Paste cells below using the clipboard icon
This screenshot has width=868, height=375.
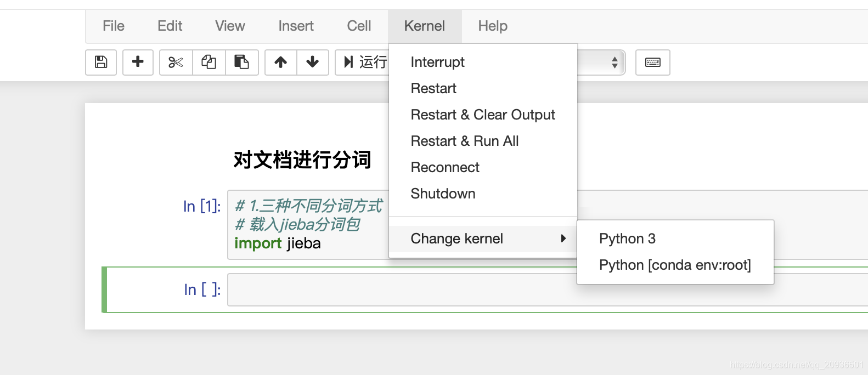[x=241, y=62]
